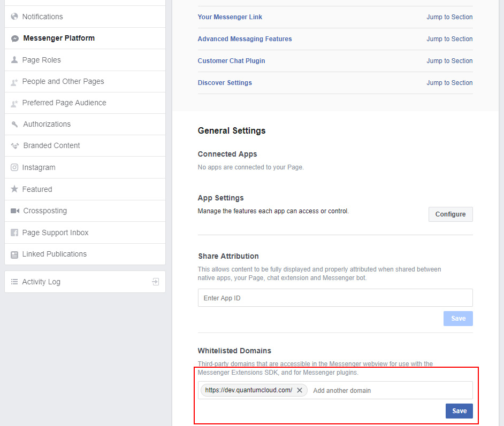This screenshot has height=426, width=504.
Task: Click the Activity Log exit arrow icon
Action: pyautogui.click(x=156, y=282)
